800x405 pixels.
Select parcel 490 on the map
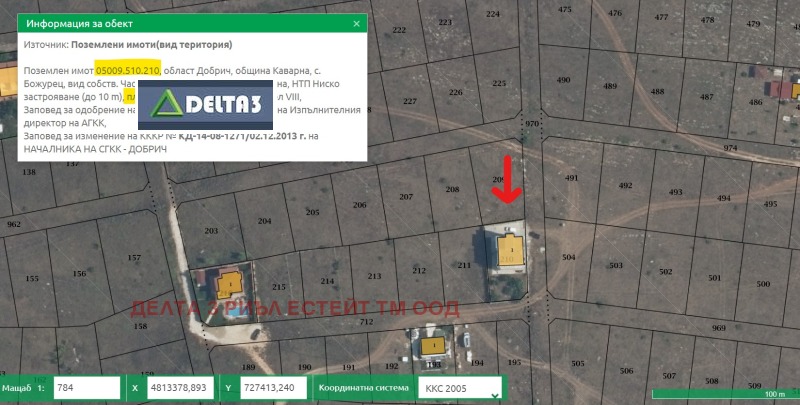coord(563,80)
